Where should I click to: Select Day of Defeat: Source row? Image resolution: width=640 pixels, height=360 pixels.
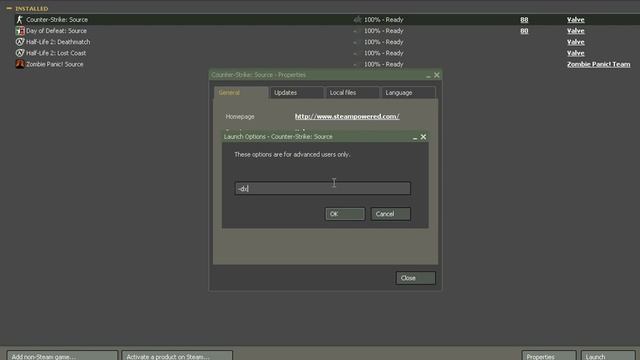point(327,31)
